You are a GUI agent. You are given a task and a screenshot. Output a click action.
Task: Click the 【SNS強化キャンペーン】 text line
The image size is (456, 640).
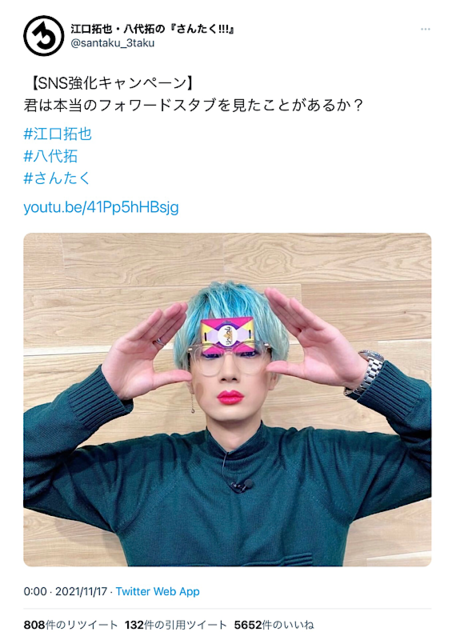coord(112,83)
